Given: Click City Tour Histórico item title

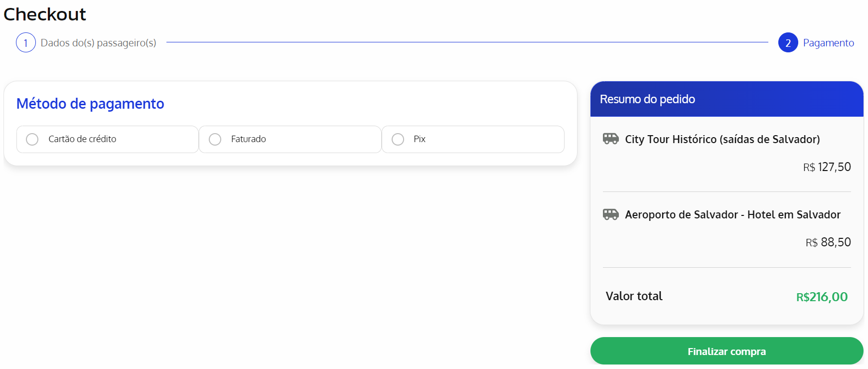Looking at the screenshot, I should tap(722, 139).
